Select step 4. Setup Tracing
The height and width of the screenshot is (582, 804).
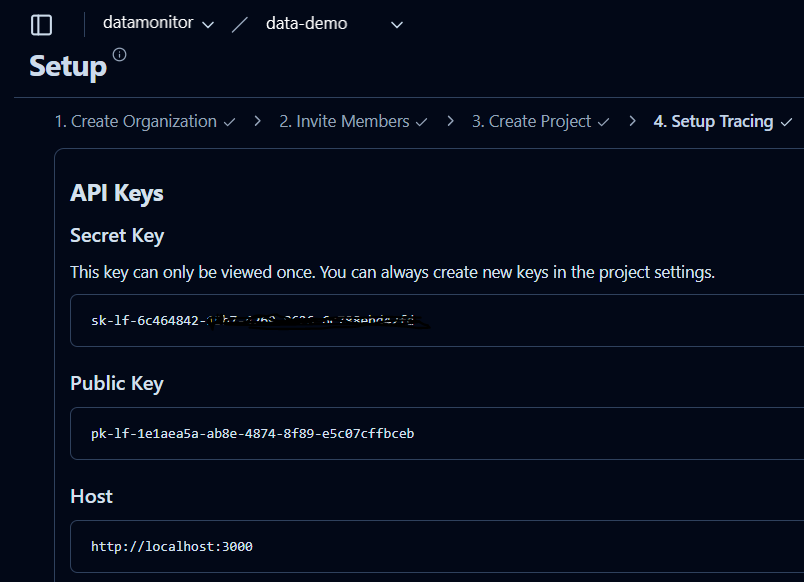click(x=713, y=122)
